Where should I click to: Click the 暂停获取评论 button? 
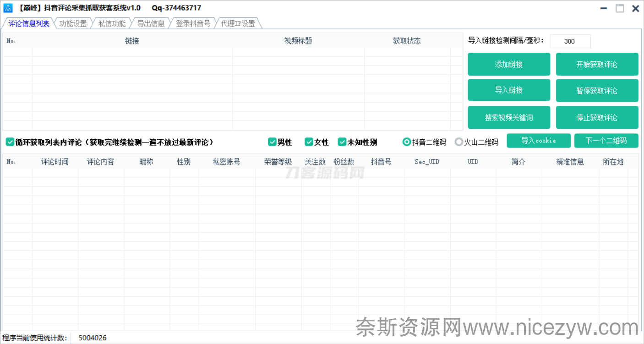(x=597, y=91)
